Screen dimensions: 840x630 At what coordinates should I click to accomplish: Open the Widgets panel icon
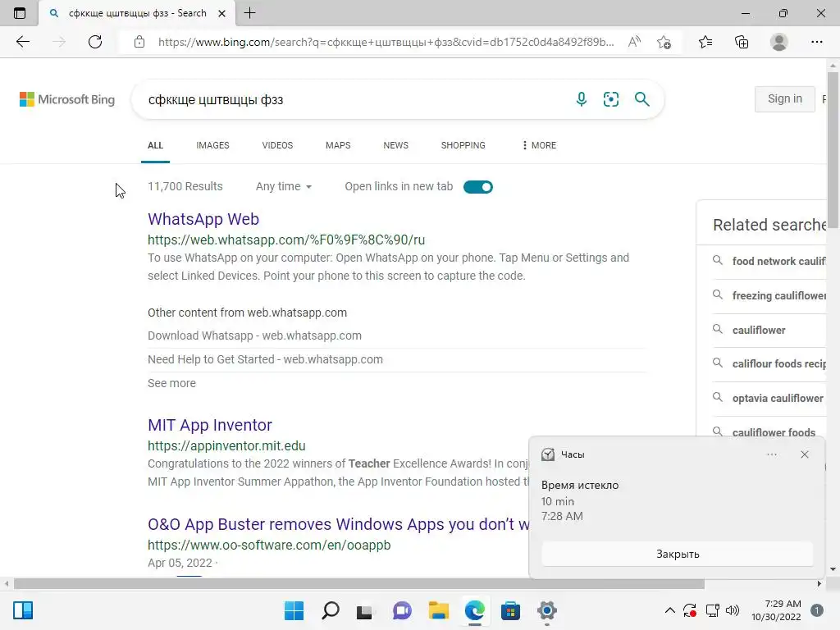[x=23, y=610]
